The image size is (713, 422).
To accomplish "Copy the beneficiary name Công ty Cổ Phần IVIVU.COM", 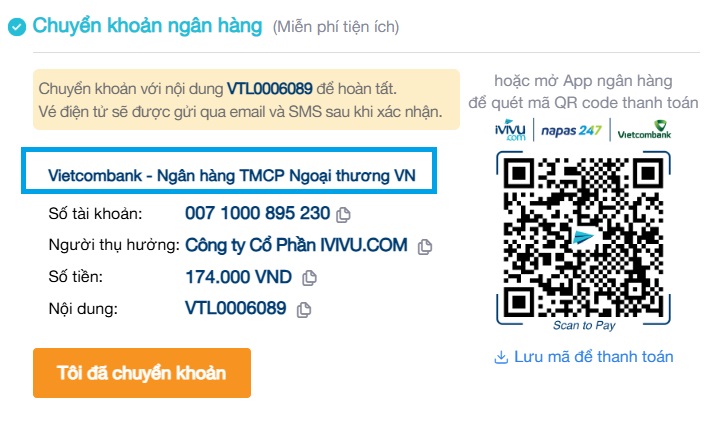I will pyautogui.click(x=425, y=246).
